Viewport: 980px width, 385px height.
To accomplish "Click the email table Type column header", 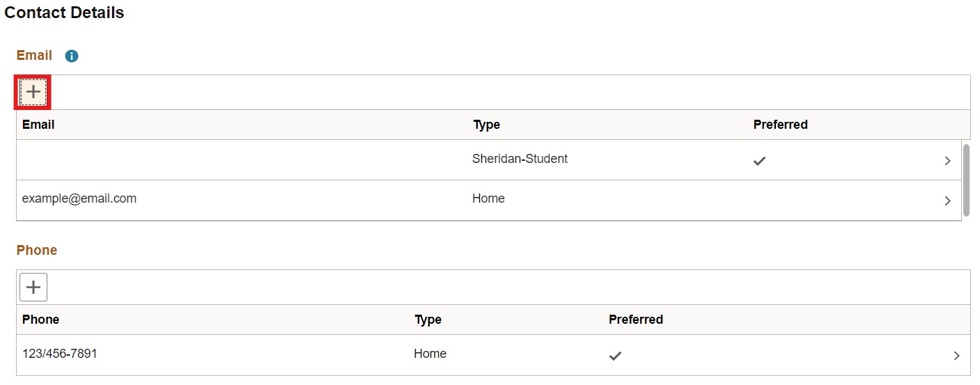I will [x=487, y=125].
